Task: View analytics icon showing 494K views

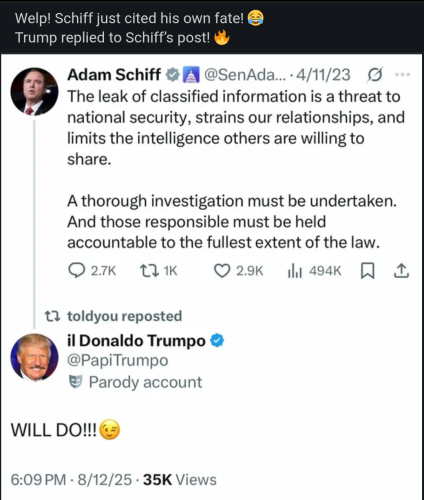Action: click(x=295, y=271)
